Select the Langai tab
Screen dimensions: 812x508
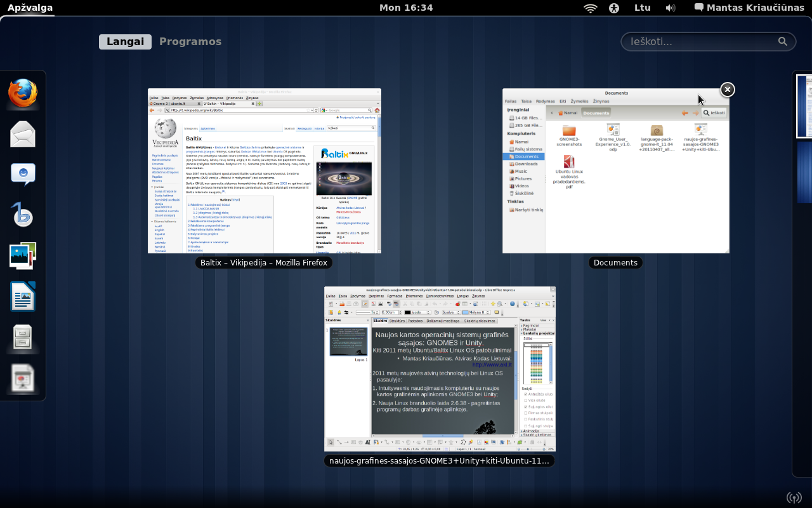click(x=125, y=41)
